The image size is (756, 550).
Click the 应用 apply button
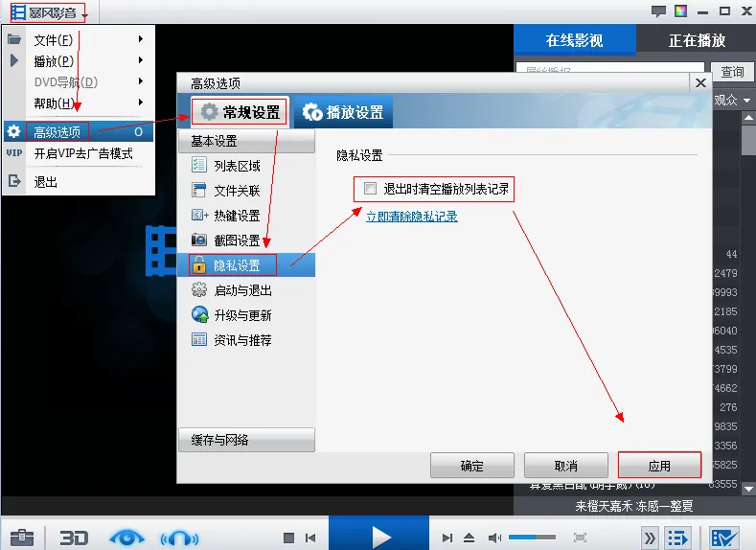[659, 466]
